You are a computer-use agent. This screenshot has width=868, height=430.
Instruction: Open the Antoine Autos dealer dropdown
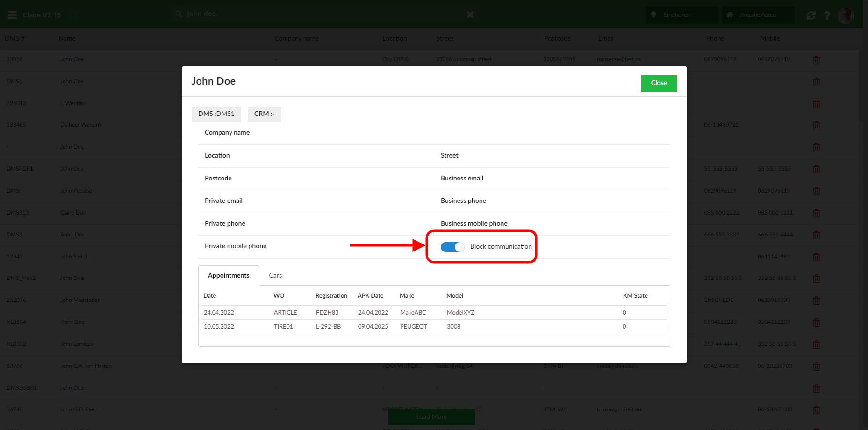tap(758, 15)
